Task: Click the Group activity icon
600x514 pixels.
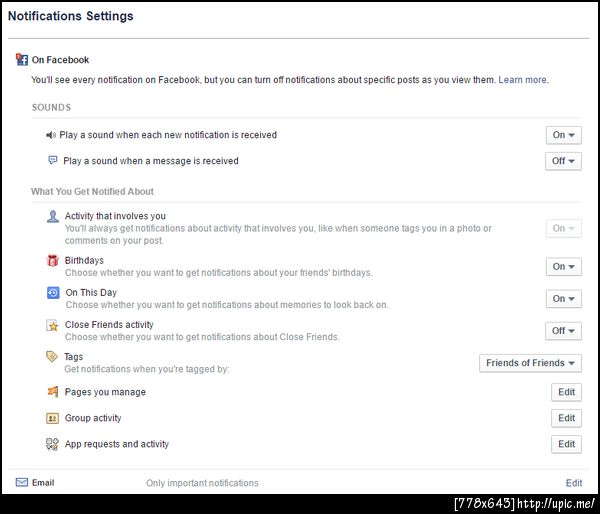Action: tap(53, 418)
